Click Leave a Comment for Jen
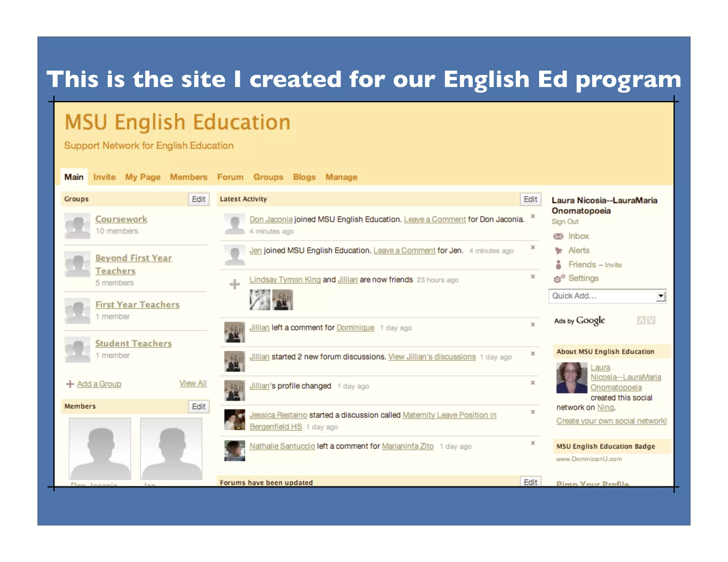 click(x=404, y=250)
